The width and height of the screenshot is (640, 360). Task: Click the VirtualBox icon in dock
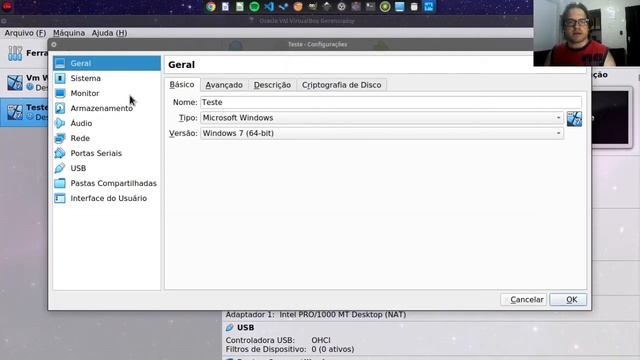click(429, 7)
